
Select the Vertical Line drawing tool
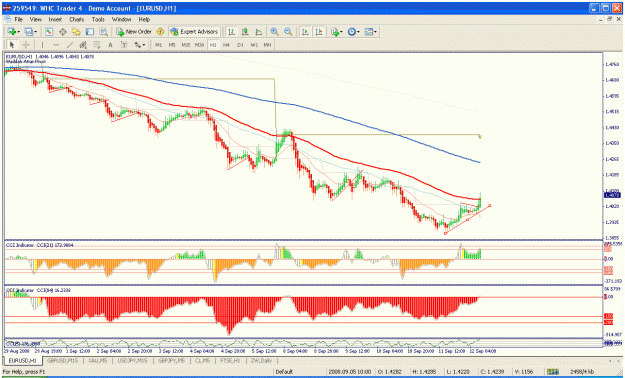click(42, 45)
